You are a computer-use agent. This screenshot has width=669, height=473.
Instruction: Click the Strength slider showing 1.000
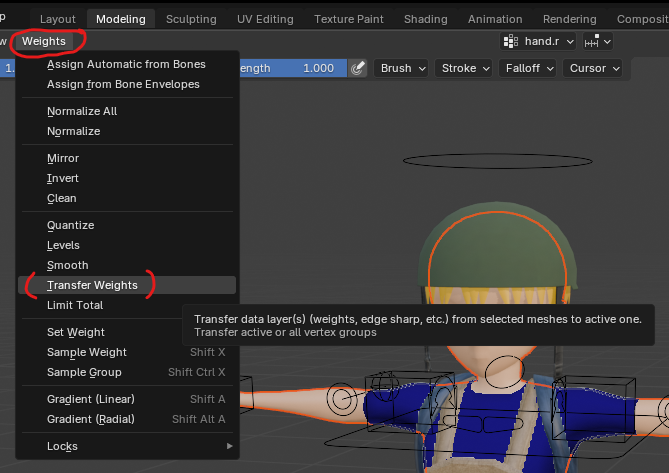point(290,68)
